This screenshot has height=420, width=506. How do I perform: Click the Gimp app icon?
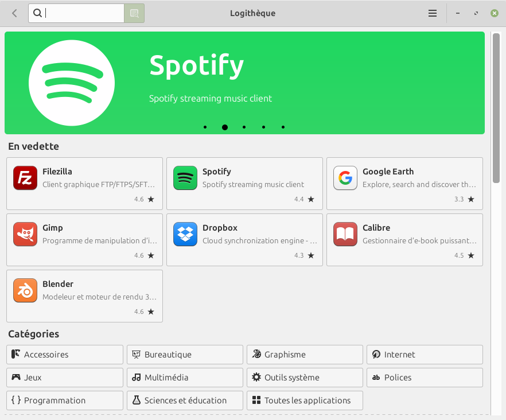[x=25, y=234]
